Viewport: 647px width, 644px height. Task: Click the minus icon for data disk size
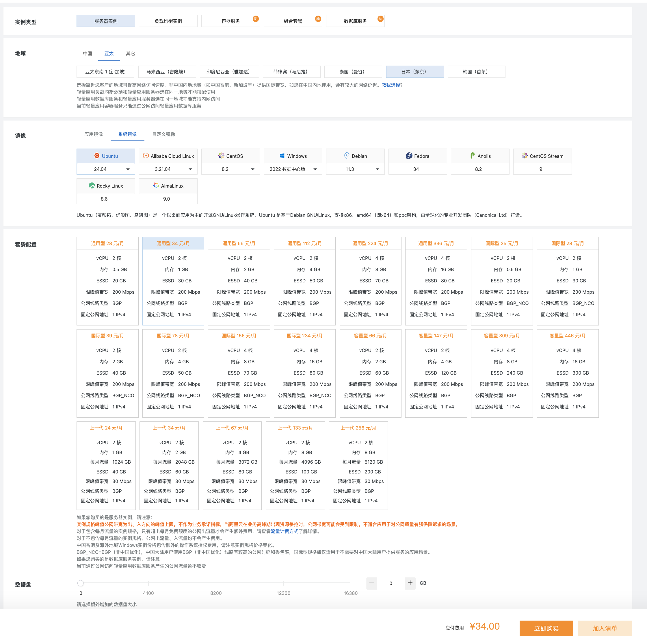tap(371, 583)
